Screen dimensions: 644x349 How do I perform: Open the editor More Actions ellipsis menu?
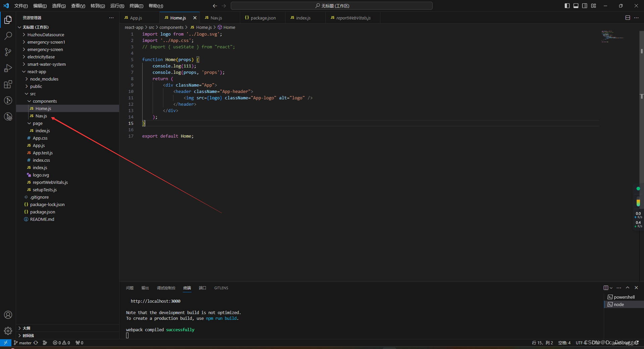[636, 18]
